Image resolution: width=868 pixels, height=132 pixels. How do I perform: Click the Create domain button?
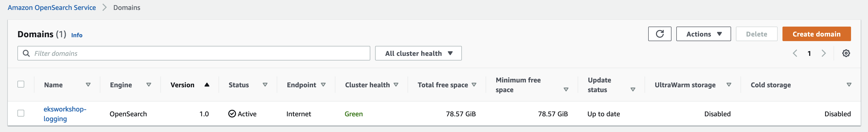(x=816, y=34)
